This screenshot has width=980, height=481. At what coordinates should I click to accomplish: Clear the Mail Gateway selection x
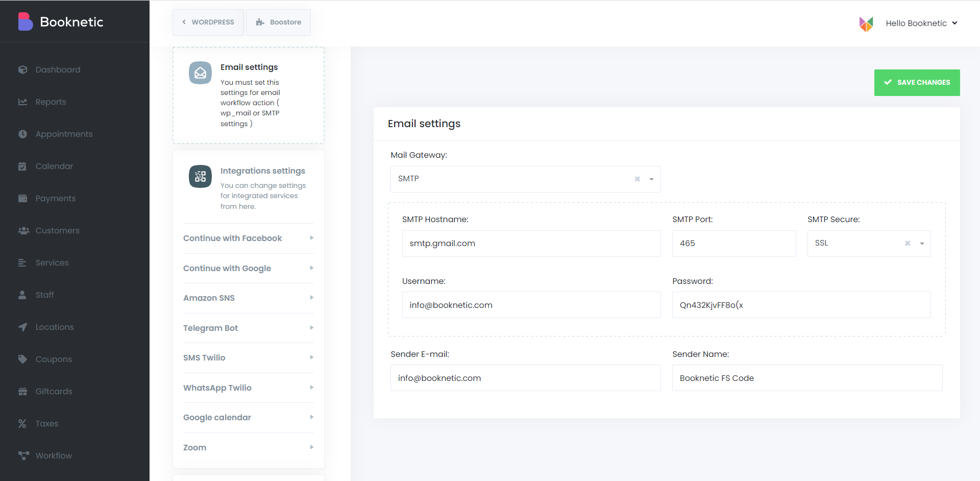tap(637, 179)
